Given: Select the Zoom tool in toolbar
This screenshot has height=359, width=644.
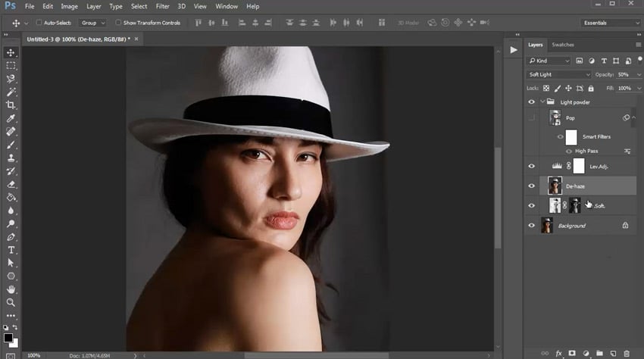Looking at the screenshot, I should 11,302.
